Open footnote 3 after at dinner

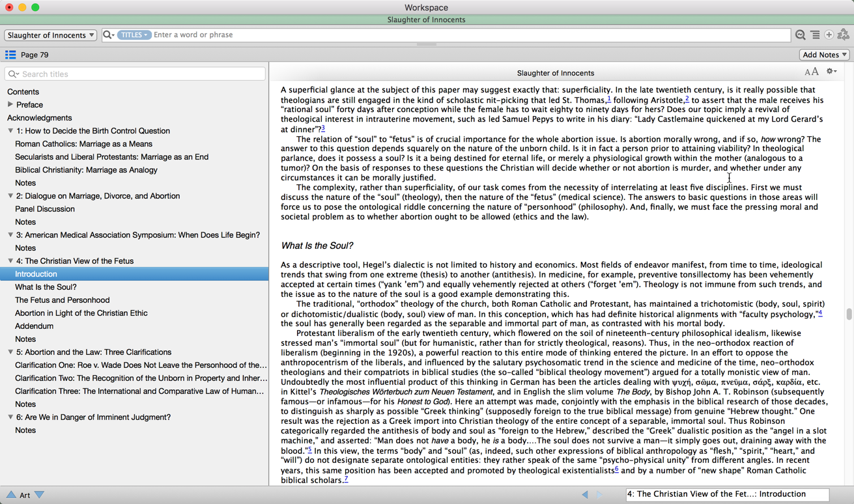click(322, 128)
